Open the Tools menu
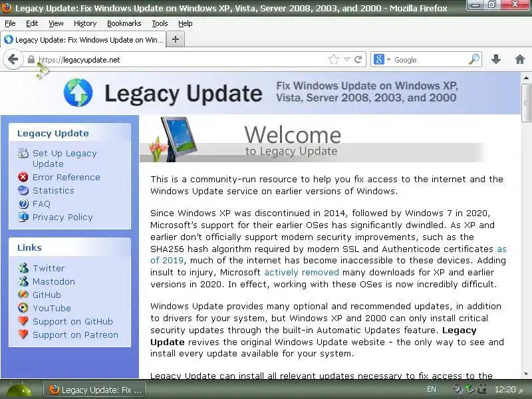 pos(160,23)
